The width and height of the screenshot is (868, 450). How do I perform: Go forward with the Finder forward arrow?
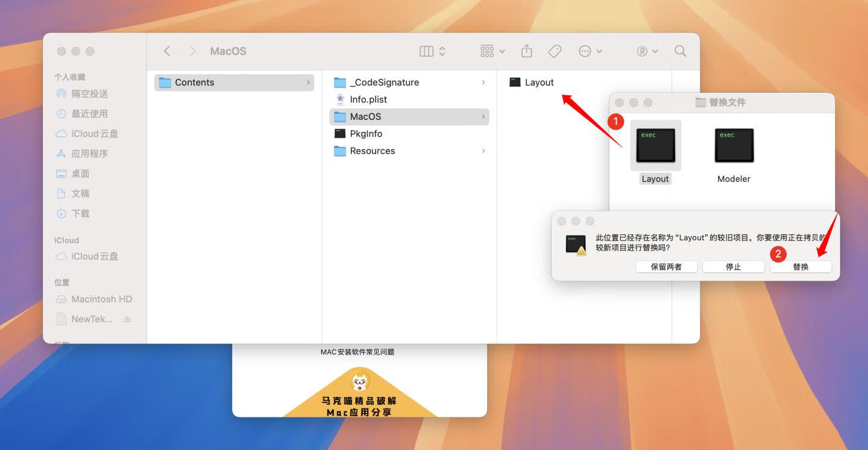click(192, 51)
